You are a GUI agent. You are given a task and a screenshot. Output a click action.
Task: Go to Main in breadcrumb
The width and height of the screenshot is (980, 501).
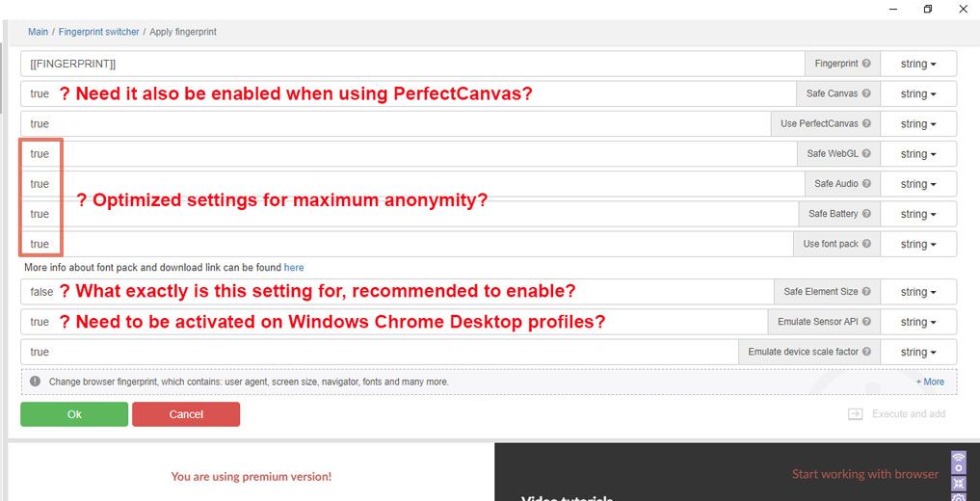(x=38, y=31)
